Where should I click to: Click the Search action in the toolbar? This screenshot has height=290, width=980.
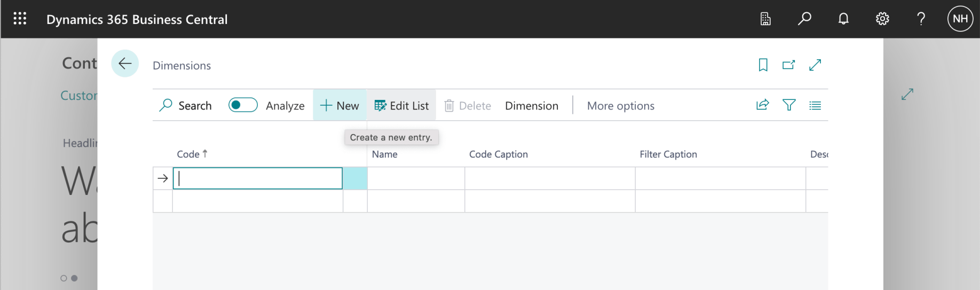[x=185, y=106]
